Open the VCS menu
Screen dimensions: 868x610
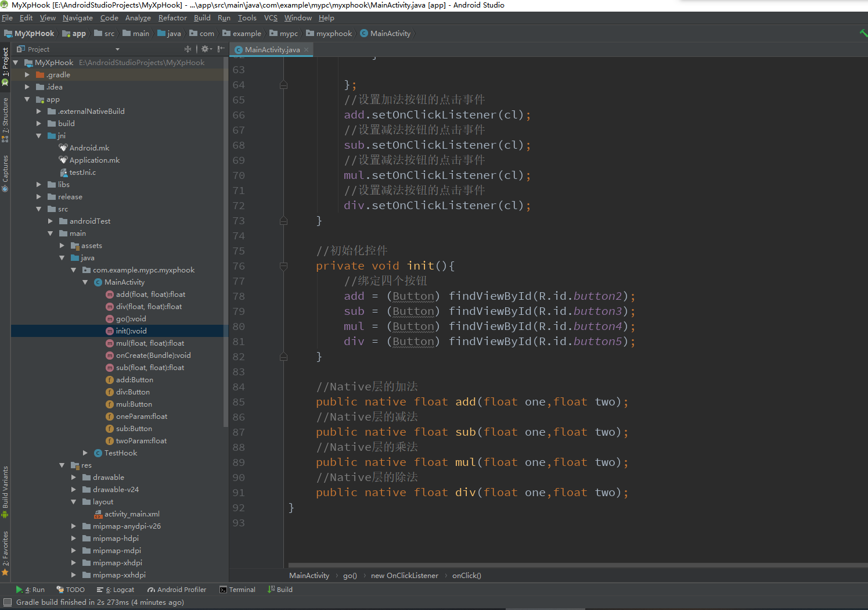tap(271, 18)
